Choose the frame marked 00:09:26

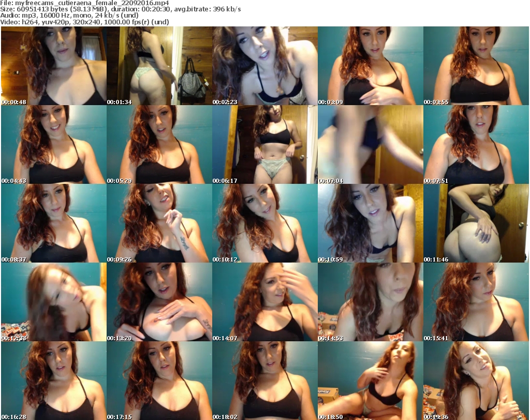tap(159, 223)
